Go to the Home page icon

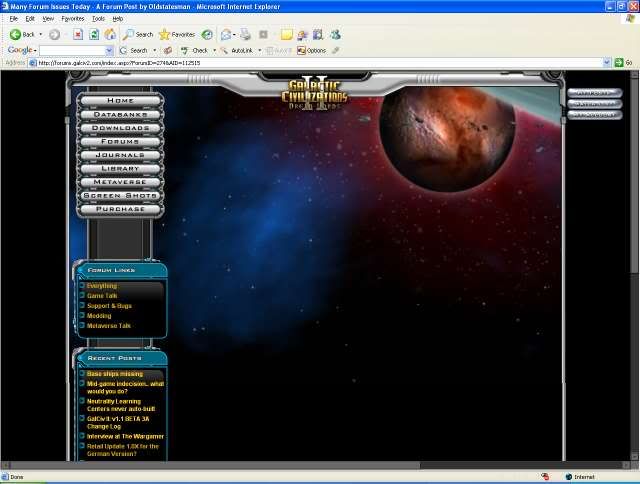pyautogui.click(x=110, y=35)
